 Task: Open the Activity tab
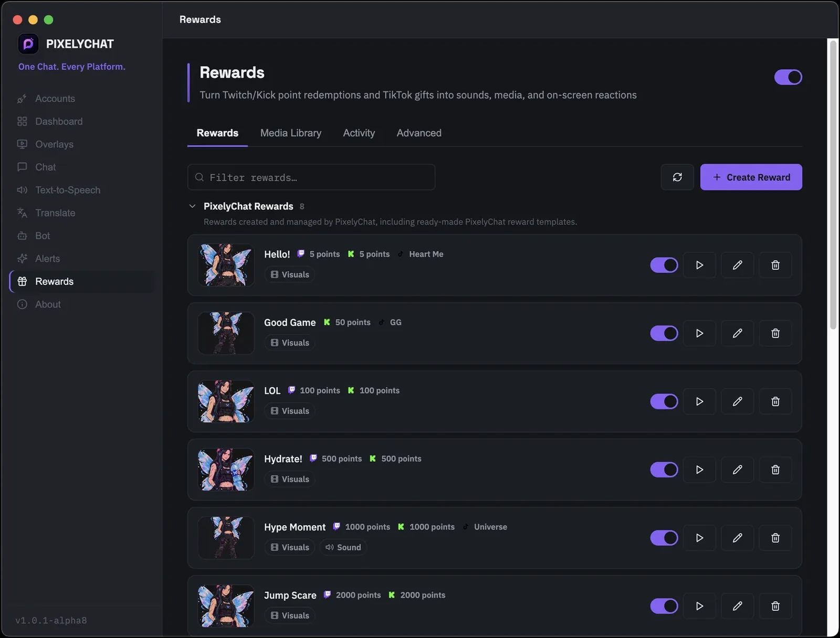359,133
